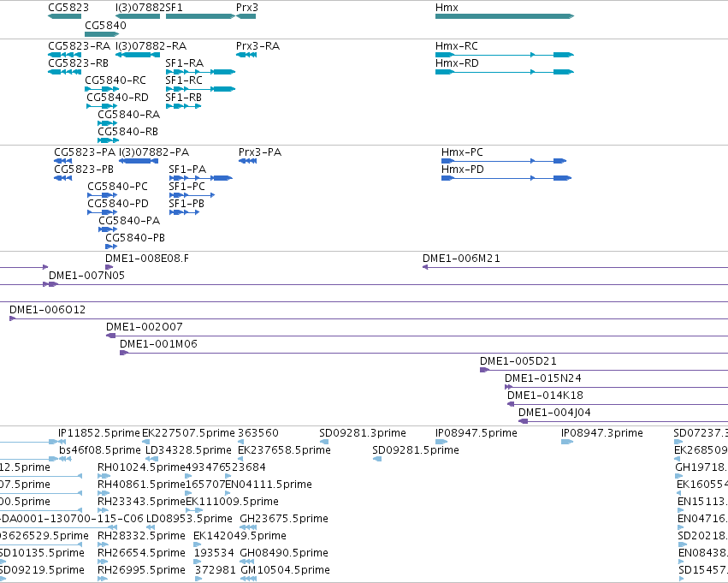This screenshot has width=728, height=583.
Task: Click the CG5840-RA label
Action: pyautogui.click(x=128, y=115)
